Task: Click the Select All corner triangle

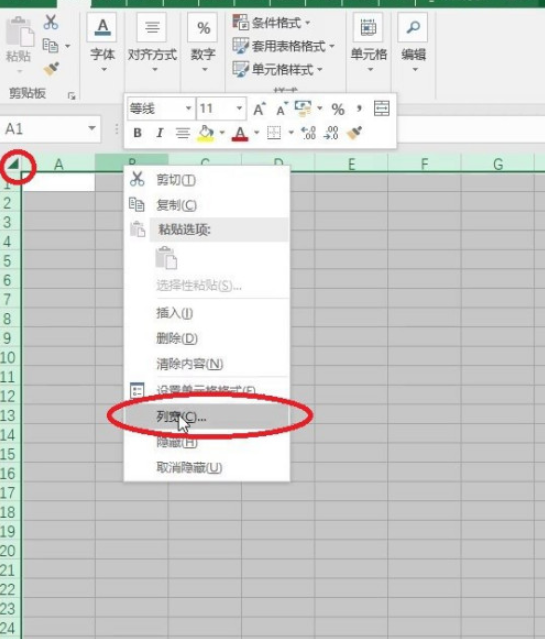Action: tap(13, 164)
